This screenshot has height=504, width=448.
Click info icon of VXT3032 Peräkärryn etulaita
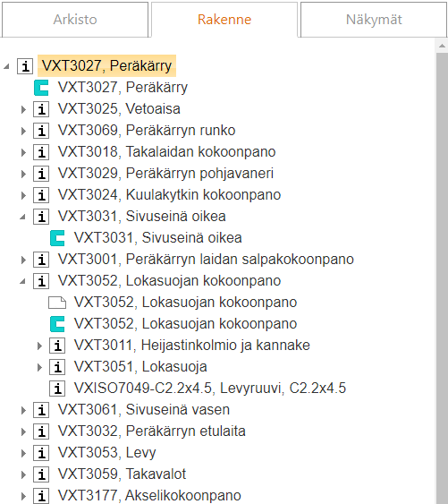pyautogui.click(x=41, y=432)
